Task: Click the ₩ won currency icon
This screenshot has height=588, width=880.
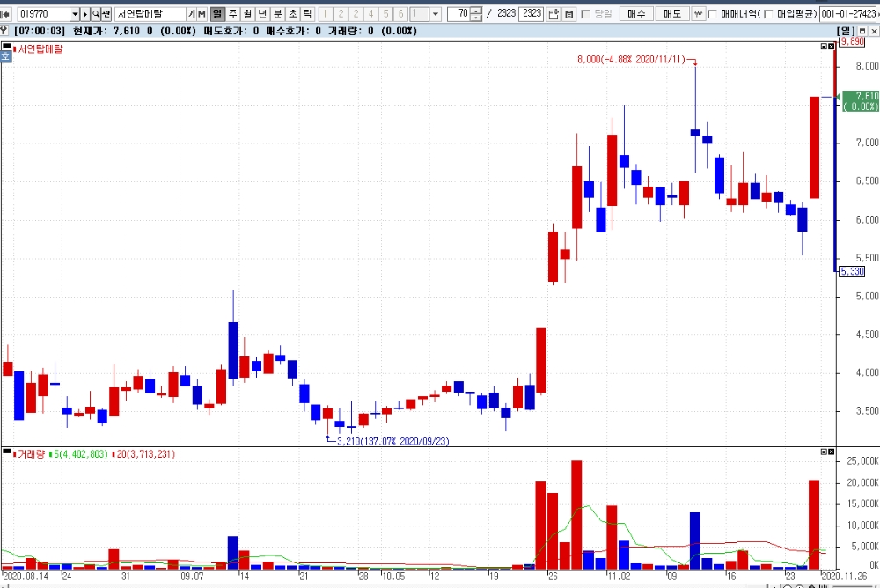Action: [x=698, y=14]
